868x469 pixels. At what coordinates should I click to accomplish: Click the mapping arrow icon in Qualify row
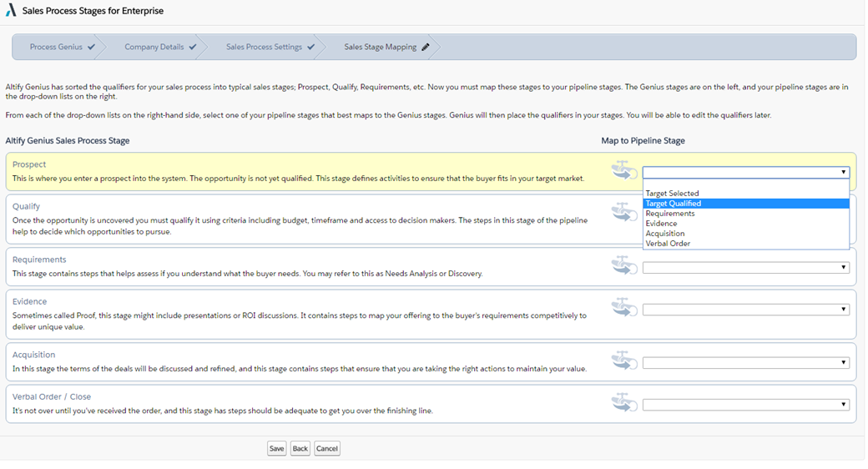(624, 212)
